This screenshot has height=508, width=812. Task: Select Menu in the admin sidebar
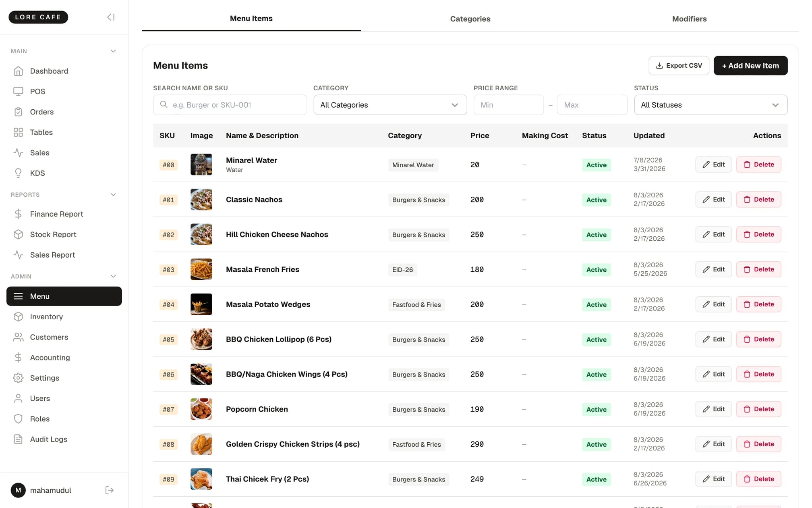[64, 296]
